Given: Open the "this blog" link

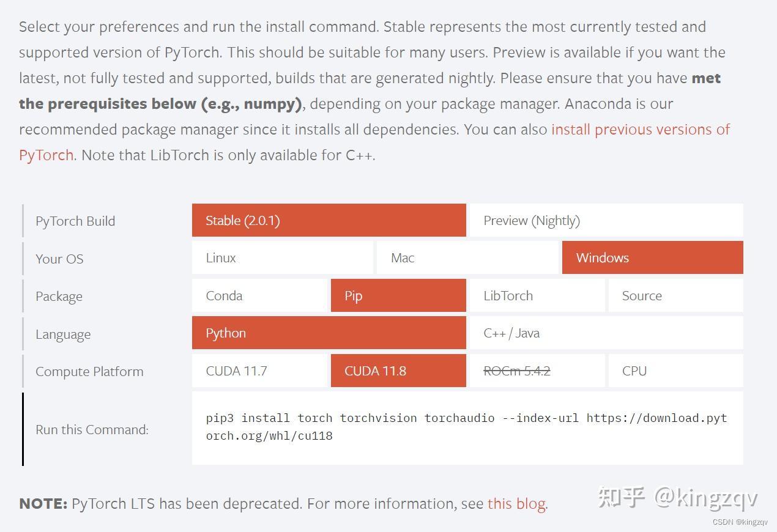Looking at the screenshot, I should (x=516, y=504).
